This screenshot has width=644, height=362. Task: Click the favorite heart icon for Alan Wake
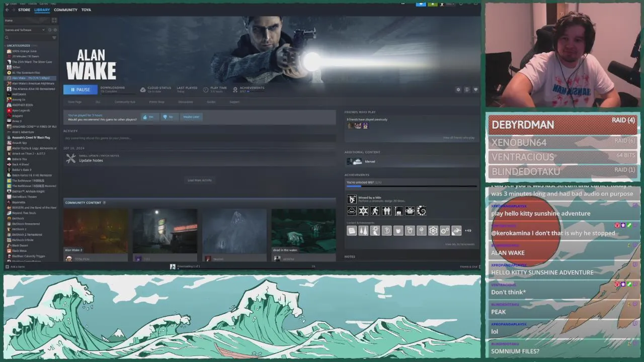[475, 89]
